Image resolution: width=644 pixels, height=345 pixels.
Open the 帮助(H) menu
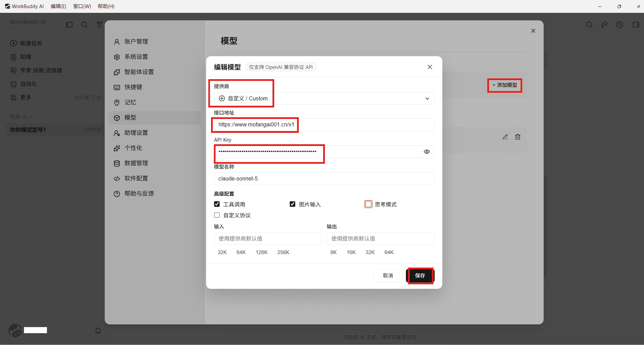click(x=106, y=6)
